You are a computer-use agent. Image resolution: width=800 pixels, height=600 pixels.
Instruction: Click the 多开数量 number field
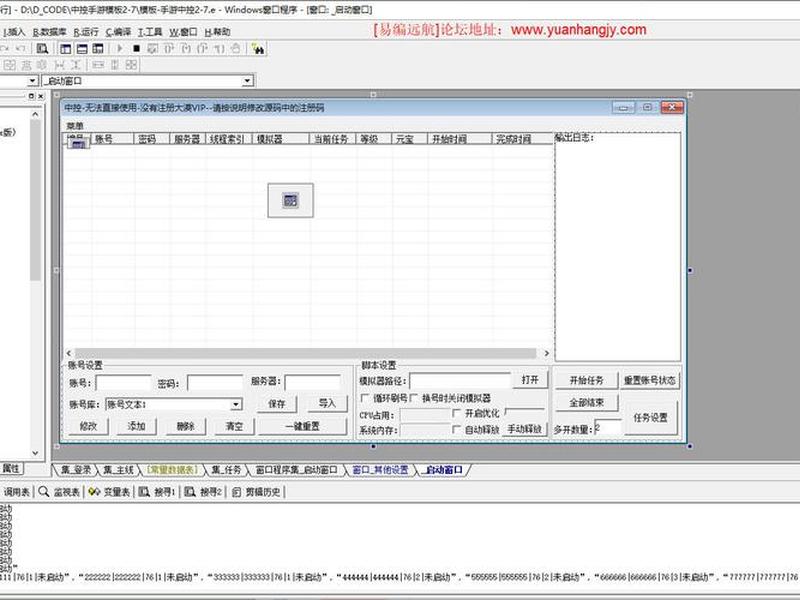click(x=608, y=429)
